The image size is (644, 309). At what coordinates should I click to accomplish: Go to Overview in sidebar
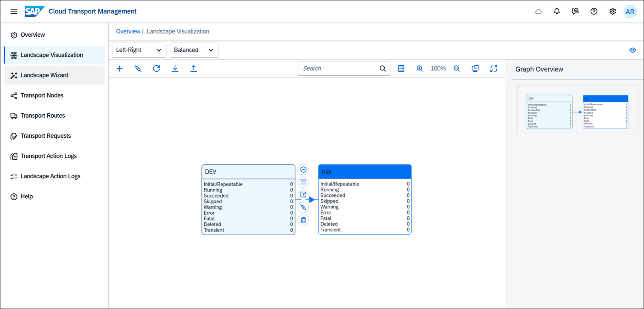[54, 35]
